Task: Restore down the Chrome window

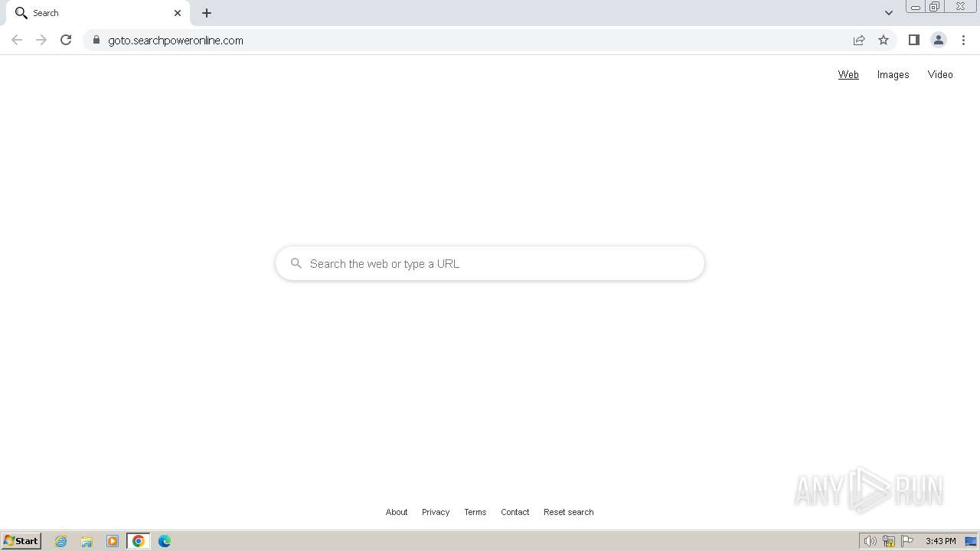Action: pos(934,7)
